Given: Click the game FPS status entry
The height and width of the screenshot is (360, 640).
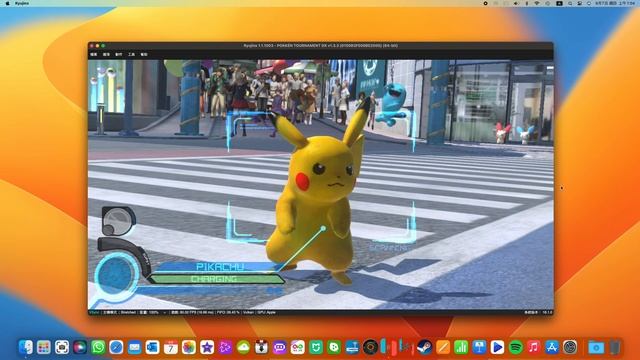Looking at the screenshot, I should 192,312.
